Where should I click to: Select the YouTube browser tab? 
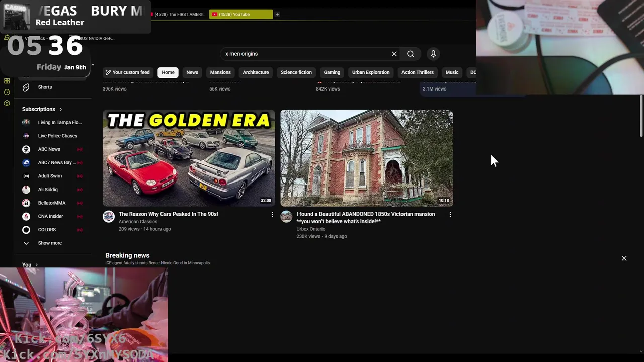tap(241, 14)
